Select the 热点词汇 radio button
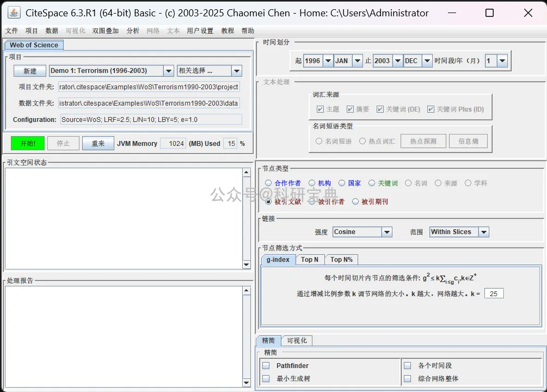Image resolution: width=547 pixels, height=392 pixels. point(362,141)
